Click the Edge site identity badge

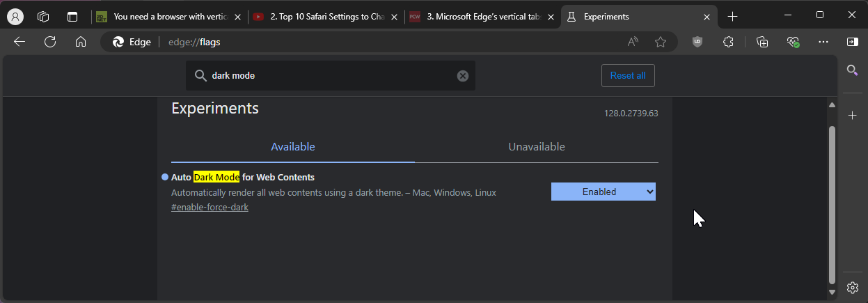(x=132, y=42)
